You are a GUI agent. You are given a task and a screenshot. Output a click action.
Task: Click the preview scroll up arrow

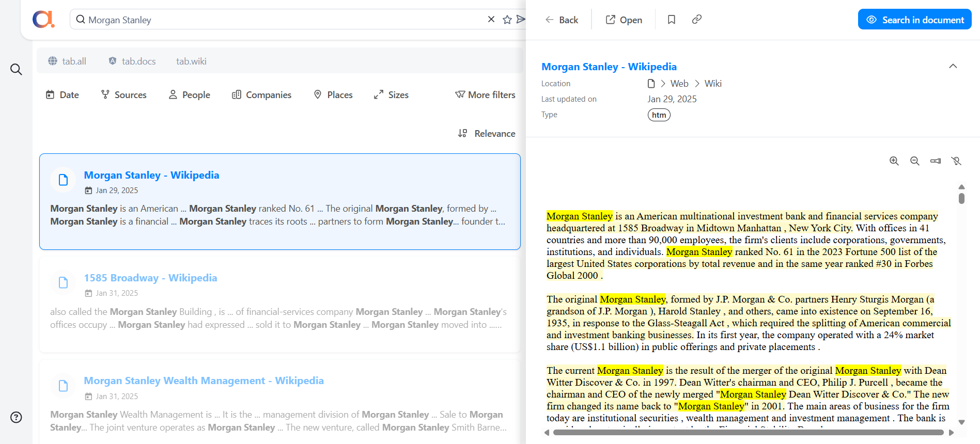961,187
